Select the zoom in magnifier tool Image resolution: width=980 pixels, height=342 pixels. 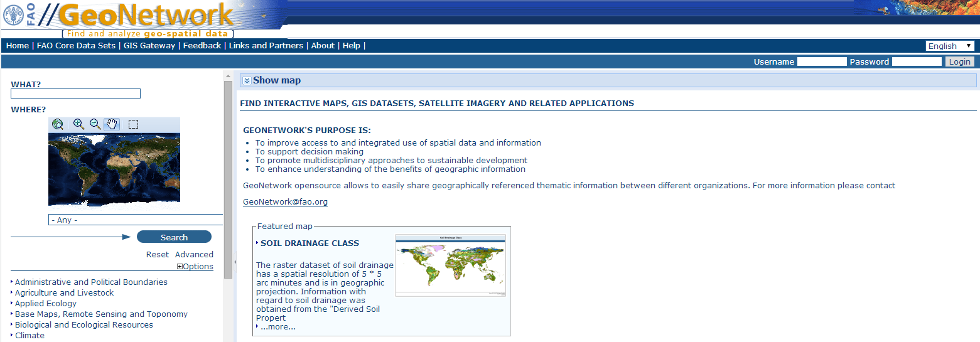[x=78, y=124]
